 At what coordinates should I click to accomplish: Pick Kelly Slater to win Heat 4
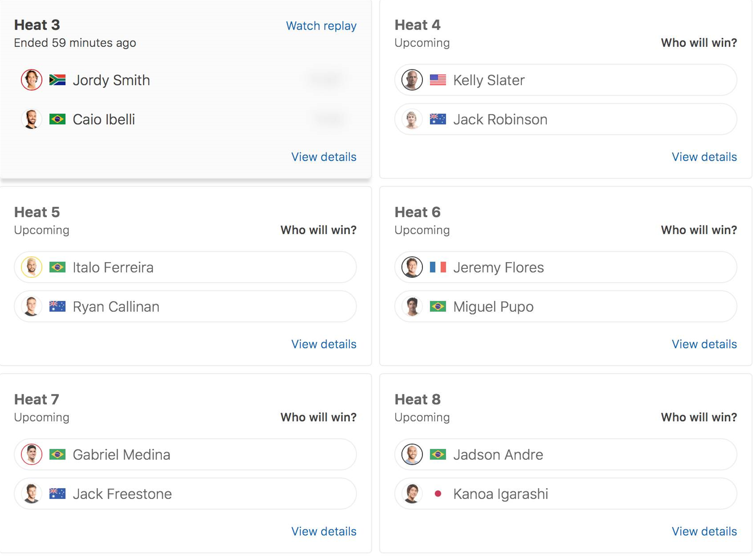click(x=566, y=80)
